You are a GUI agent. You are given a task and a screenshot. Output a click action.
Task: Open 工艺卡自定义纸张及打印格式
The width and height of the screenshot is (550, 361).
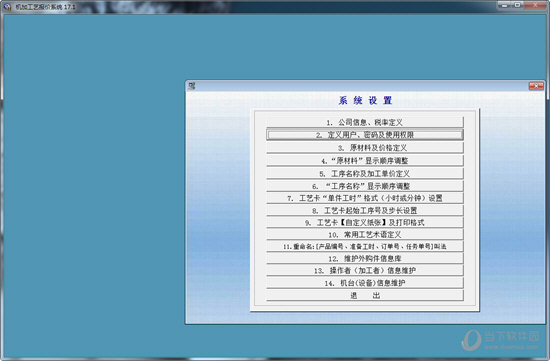point(365,222)
